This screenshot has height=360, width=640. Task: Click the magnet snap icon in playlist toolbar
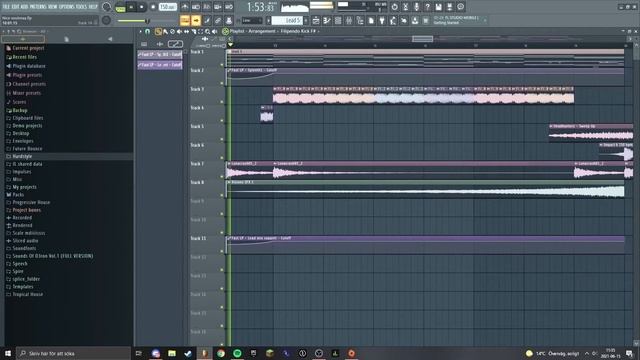[147, 31]
